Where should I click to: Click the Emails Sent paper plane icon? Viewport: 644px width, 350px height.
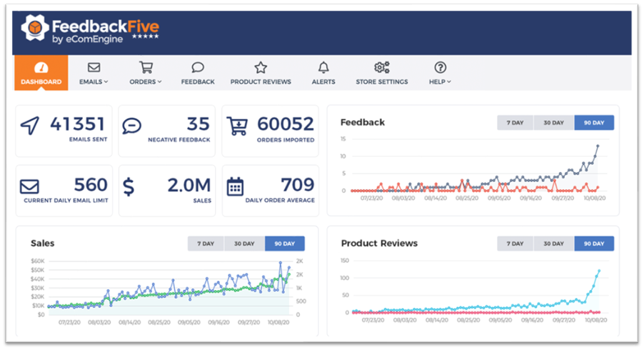tap(30, 126)
